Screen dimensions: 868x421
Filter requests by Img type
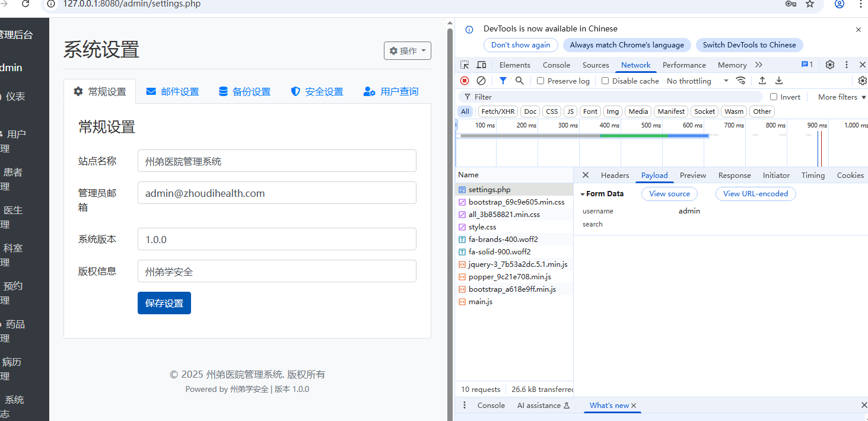pyautogui.click(x=613, y=111)
